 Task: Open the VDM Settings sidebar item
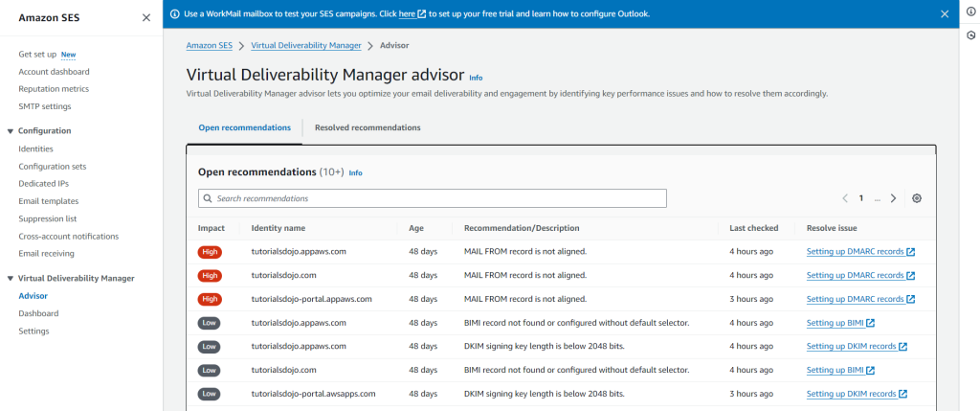click(33, 331)
